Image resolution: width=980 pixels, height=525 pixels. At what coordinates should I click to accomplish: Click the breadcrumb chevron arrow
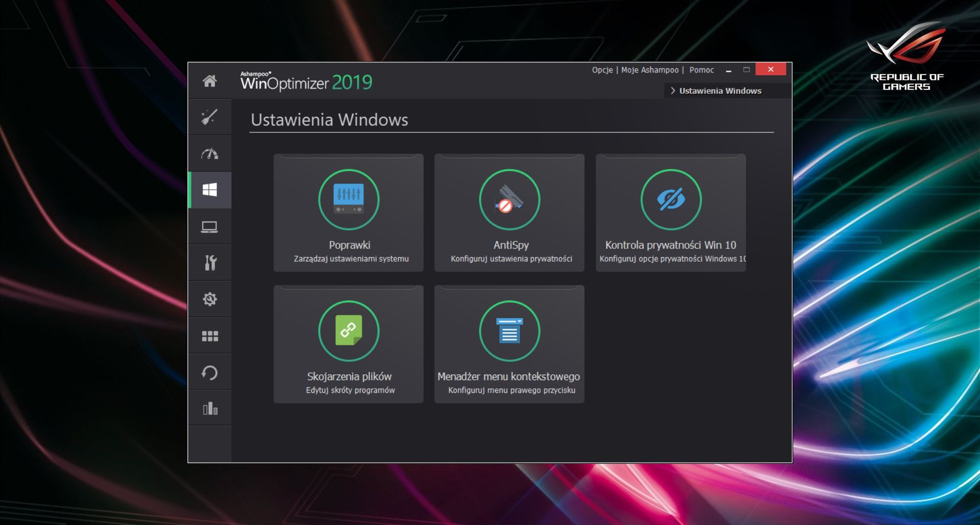coord(673,91)
